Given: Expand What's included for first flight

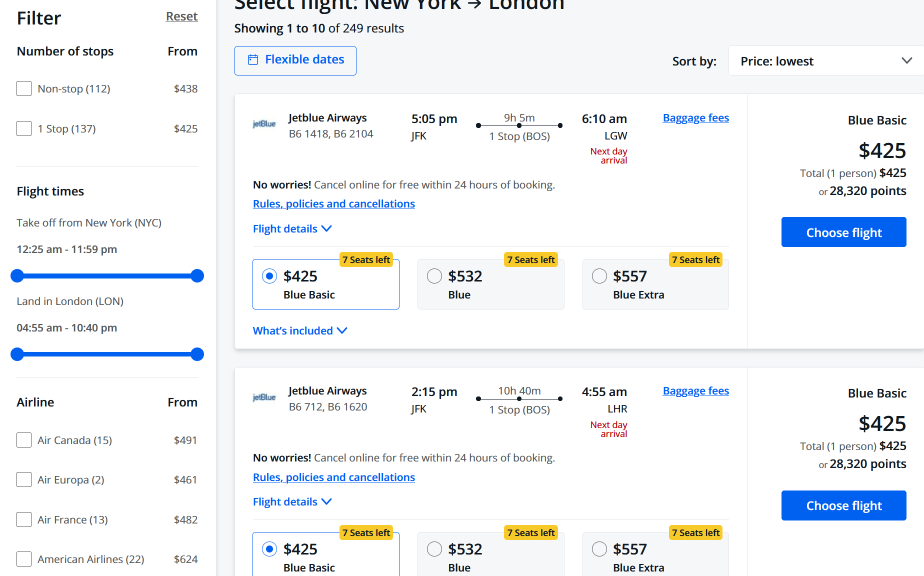Looking at the screenshot, I should (x=293, y=330).
